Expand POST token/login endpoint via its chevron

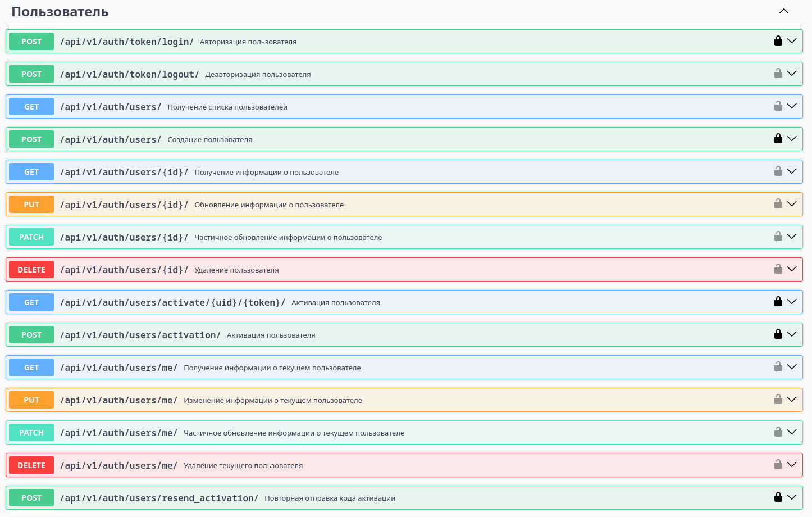click(x=792, y=41)
